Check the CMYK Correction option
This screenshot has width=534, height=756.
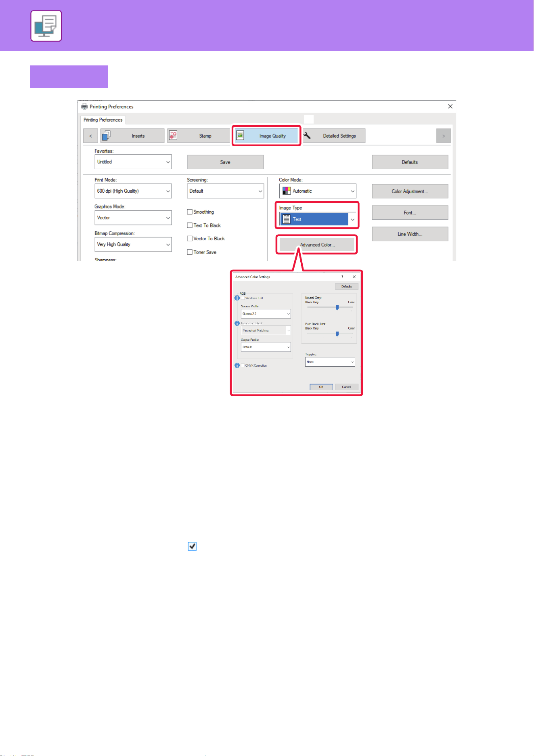point(243,365)
